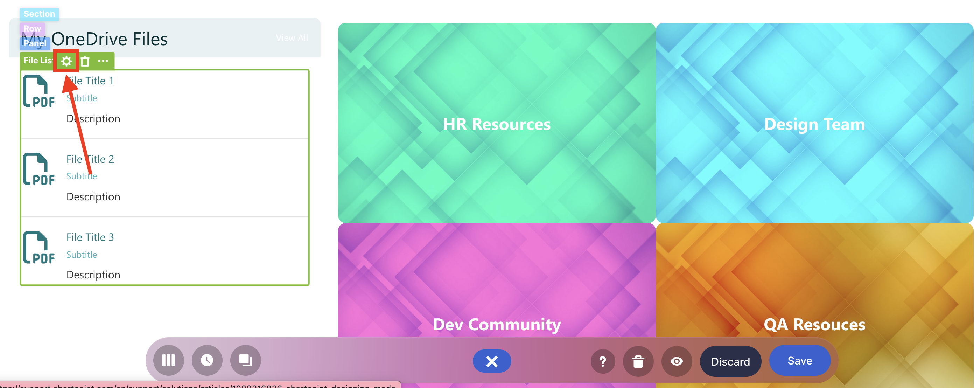
Task: Close designer toolbar with blue X button
Action: (491, 361)
